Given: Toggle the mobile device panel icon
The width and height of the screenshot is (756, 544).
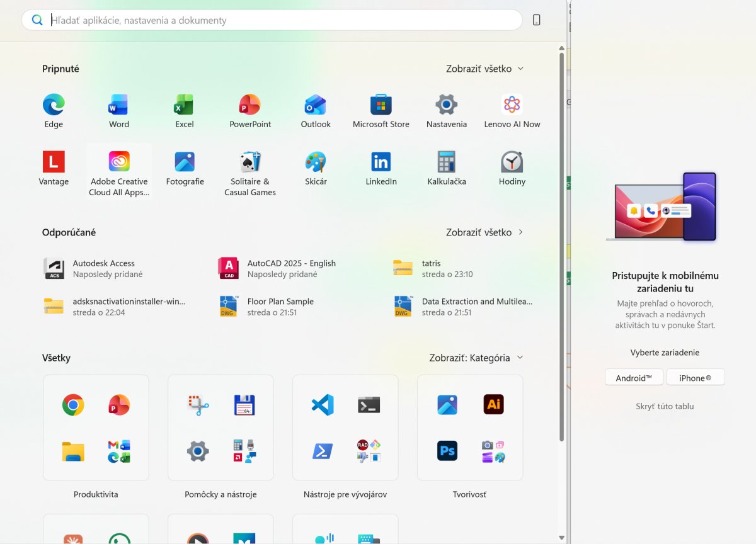Looking at the screenshot, I should pos(537,20).
